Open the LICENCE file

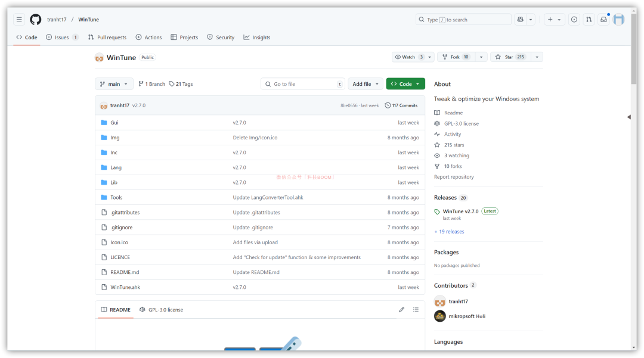(x=120, y=257)
